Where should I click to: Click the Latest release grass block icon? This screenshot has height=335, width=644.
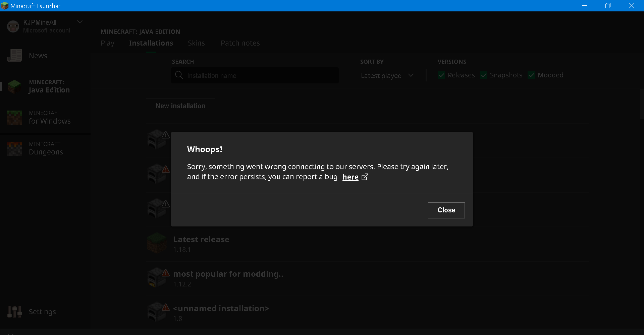click(x=157, y=244)
